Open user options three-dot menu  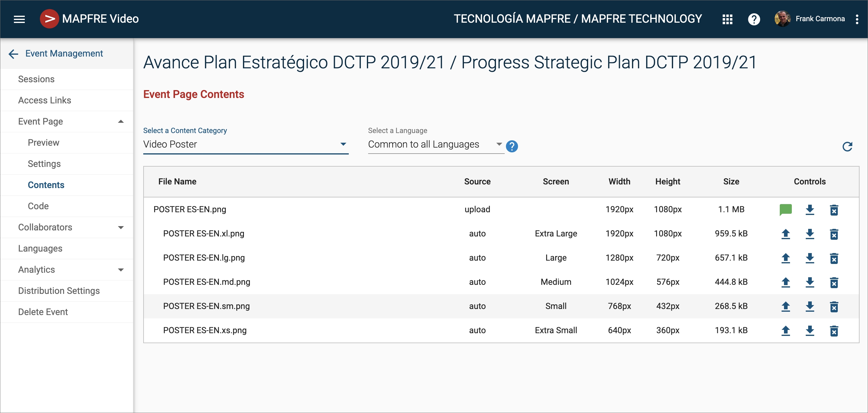click(857, 19)
